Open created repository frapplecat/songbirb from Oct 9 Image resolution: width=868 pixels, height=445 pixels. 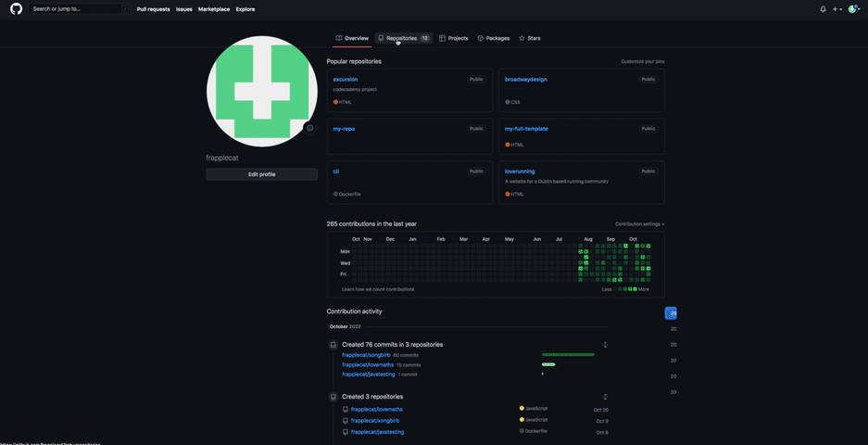pyautogui.click(x=375, y=421)
